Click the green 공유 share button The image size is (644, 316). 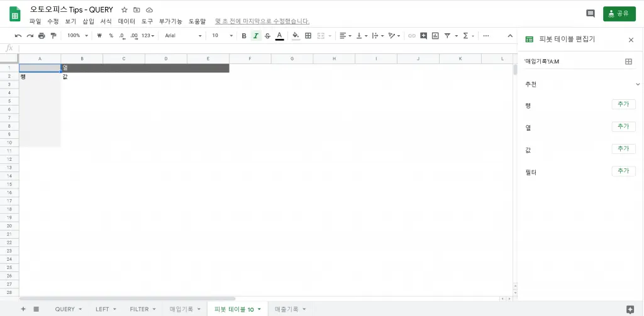pos(619,14)
